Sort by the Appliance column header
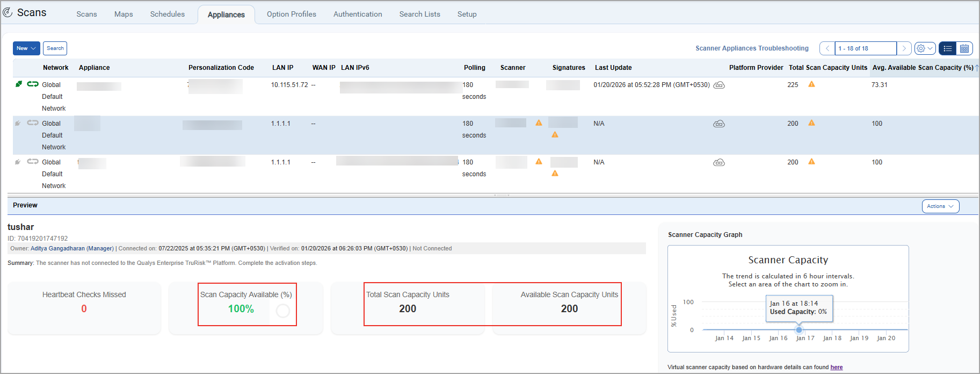The height and width of the screenshot is (374, 980). (x=95, y=68)
